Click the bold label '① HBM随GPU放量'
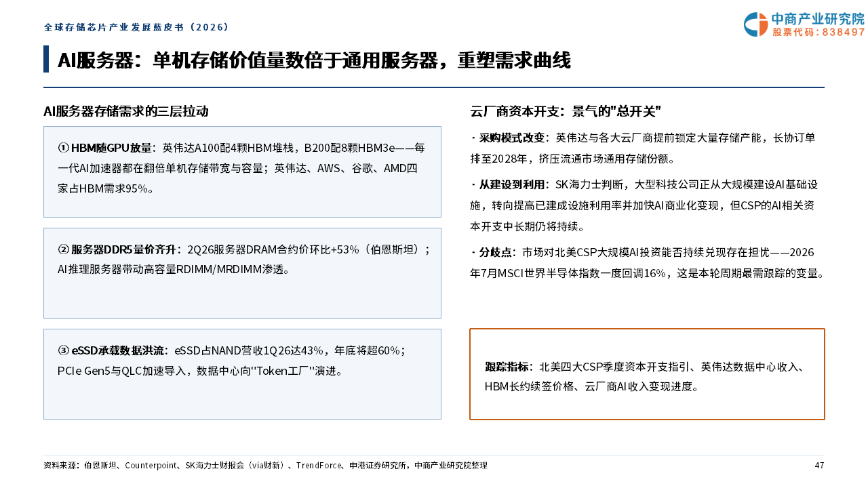The width and height of the screenshot is (868, 488). click(105, 148)
